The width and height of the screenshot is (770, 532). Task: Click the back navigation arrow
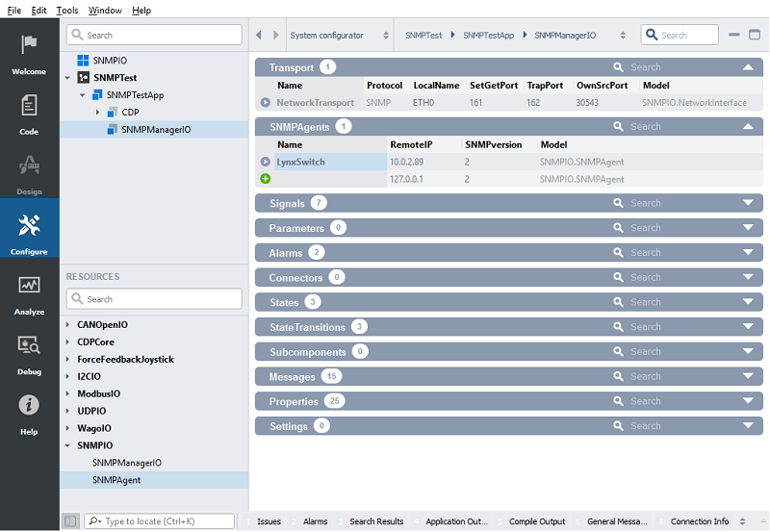tap(259, 36)
